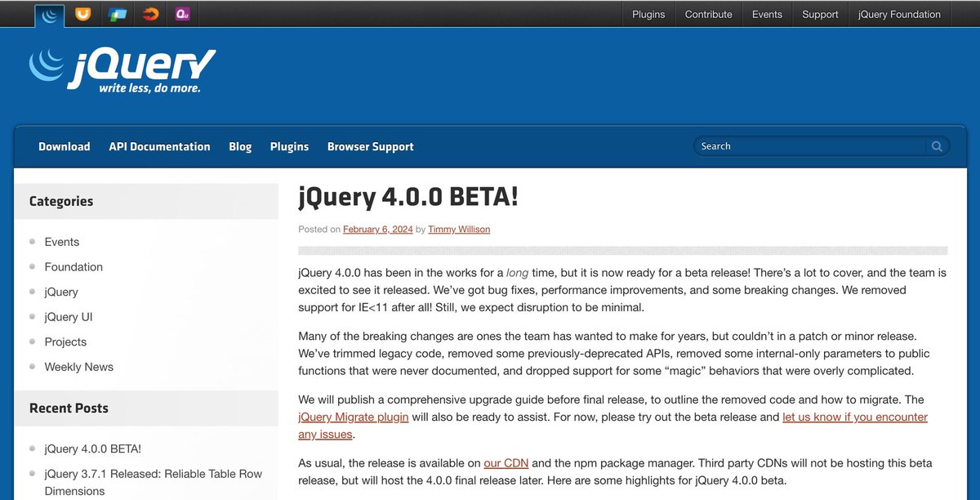Open Plugins in main navigation
Viewport: 980px width, 500px height.
pos(289,146)
